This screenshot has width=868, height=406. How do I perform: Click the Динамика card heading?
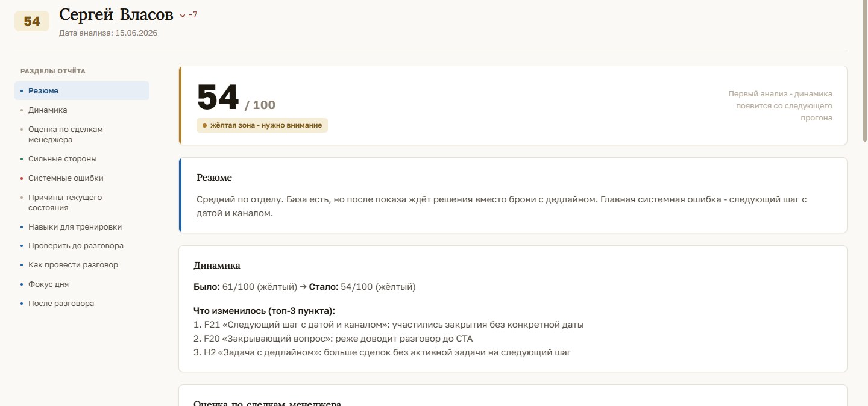tap(217, 265)
